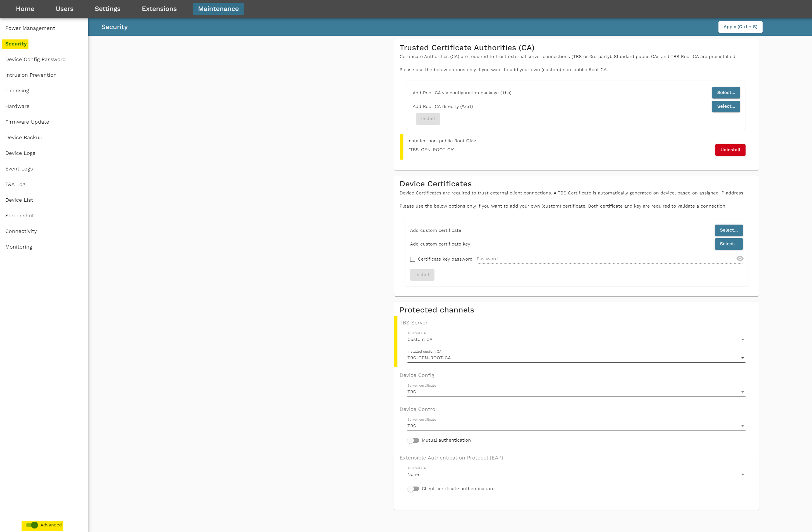Open Device Control Server certificate dropdown
812x532 pixels.
(x=576, y=426)
